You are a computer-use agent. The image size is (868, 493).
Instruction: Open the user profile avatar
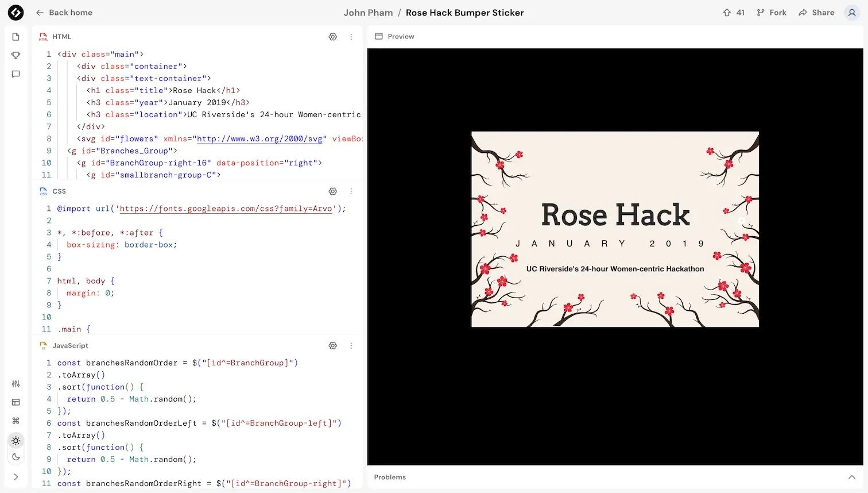(x=852, y=12)
